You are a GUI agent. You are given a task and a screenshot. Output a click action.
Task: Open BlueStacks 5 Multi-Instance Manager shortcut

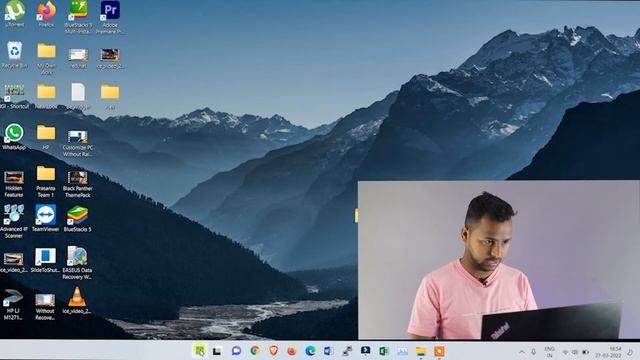(x=78, y=17)
